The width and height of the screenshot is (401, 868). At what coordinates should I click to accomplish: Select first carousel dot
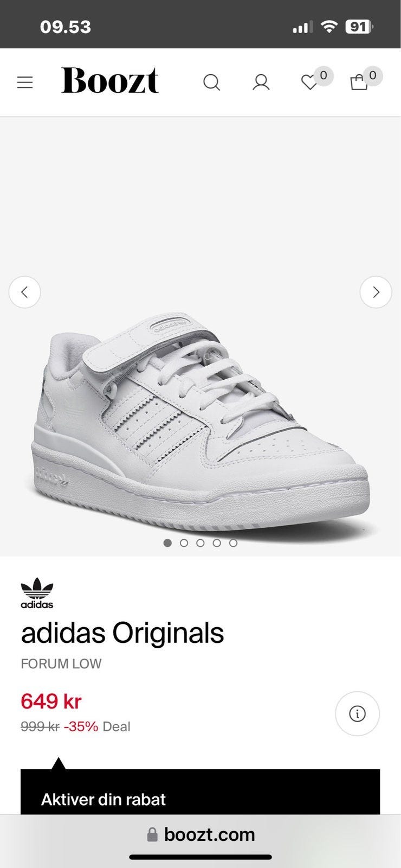[x=167, y=542]
